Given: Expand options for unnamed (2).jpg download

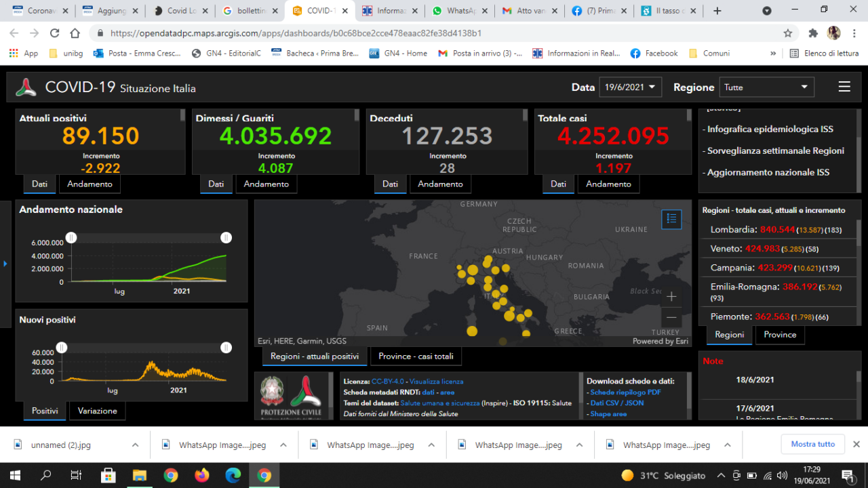Looking at the screenshot, I should click(x=135, y=445).
